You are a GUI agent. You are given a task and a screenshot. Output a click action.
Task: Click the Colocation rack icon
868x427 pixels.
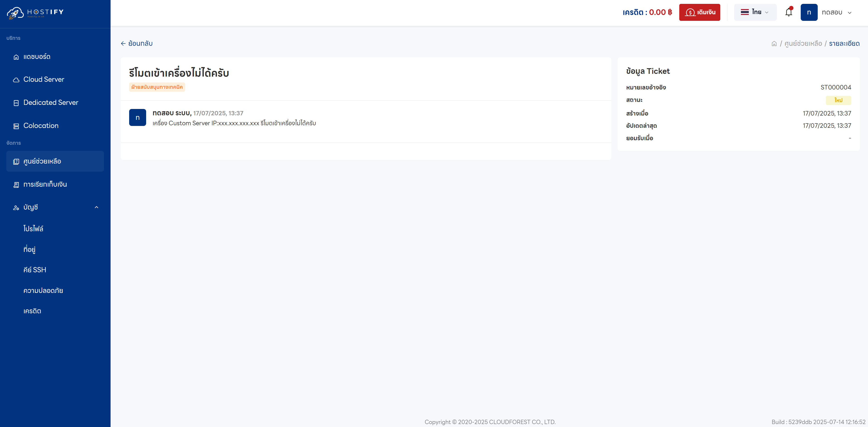[x=16, y=126]
